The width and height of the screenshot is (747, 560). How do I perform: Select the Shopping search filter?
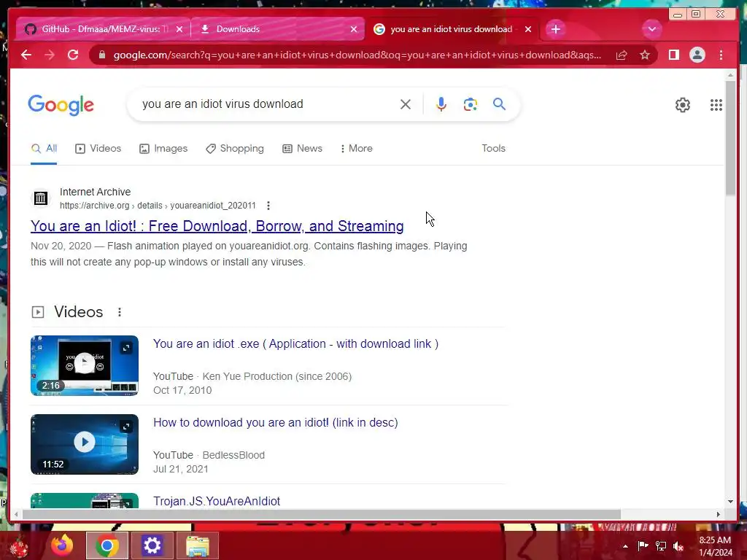[234, 149]
